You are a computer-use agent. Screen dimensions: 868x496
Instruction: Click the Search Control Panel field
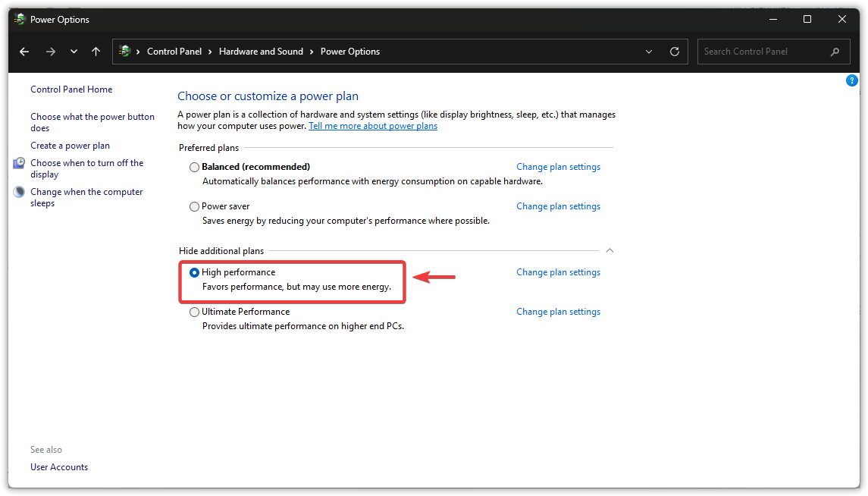pyautogui.click(x=762, y=52)
